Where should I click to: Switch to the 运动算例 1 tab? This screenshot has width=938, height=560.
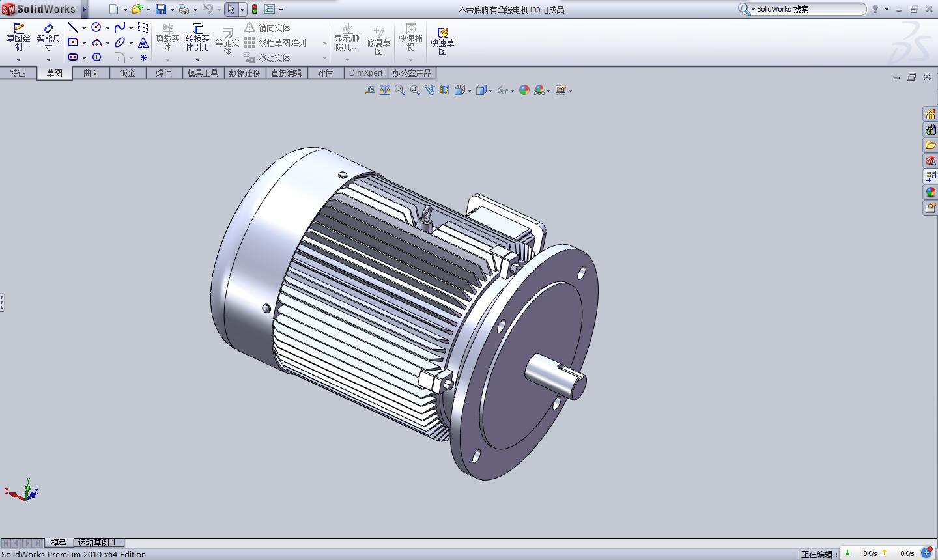98,542
